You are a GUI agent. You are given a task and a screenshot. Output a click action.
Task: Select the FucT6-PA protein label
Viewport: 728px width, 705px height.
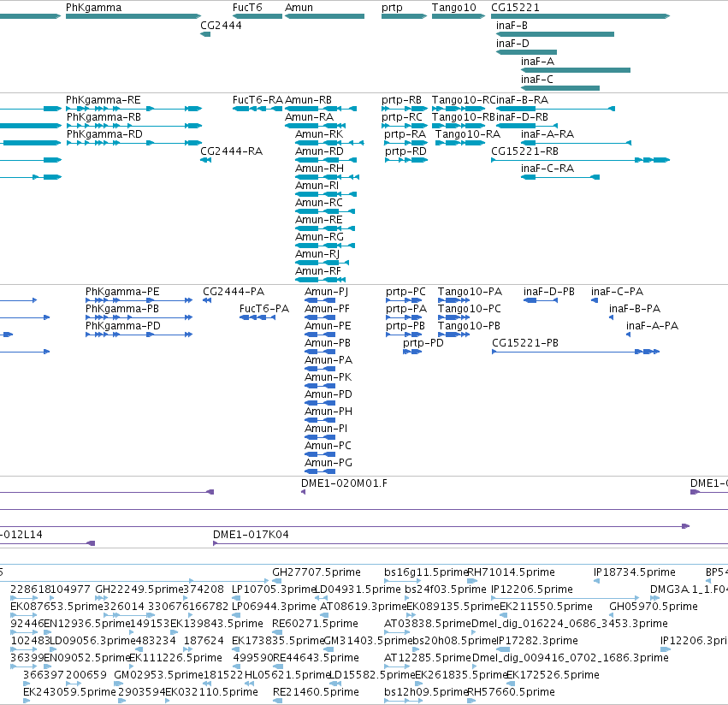point(264,309)
